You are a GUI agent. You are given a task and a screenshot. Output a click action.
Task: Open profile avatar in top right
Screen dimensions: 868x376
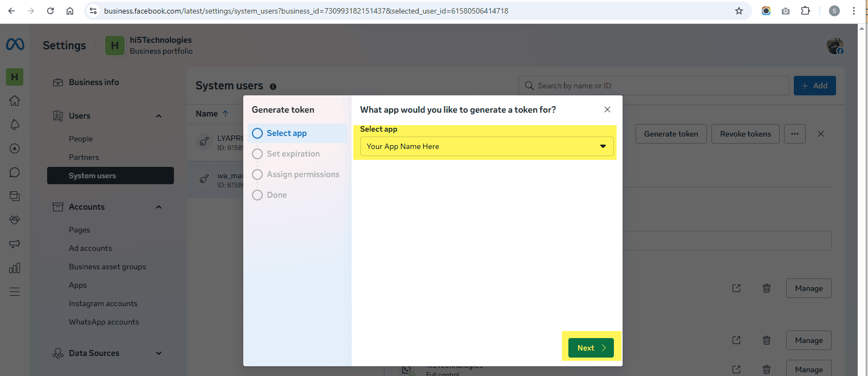pos(834,46)
